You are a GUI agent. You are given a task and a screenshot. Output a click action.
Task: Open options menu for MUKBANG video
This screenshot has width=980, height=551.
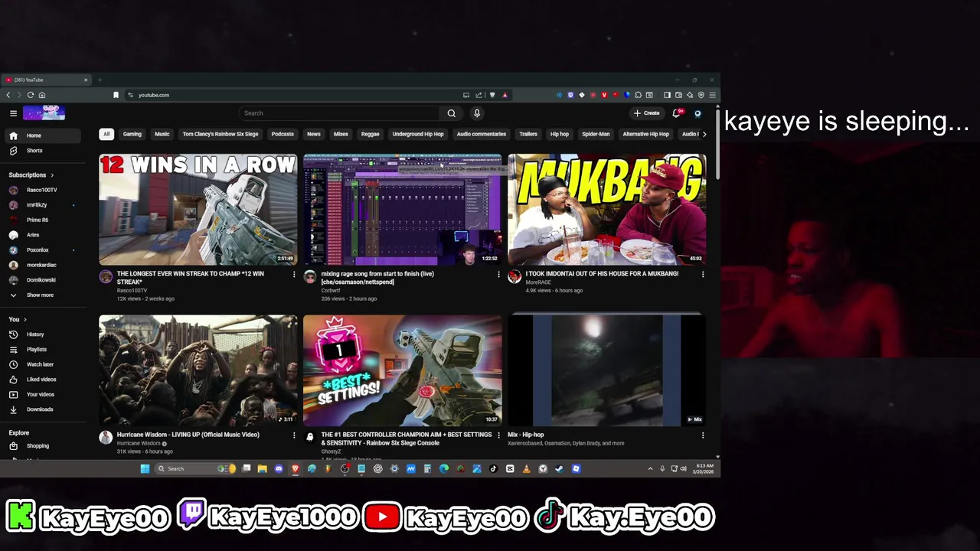(x=703, y=274)
